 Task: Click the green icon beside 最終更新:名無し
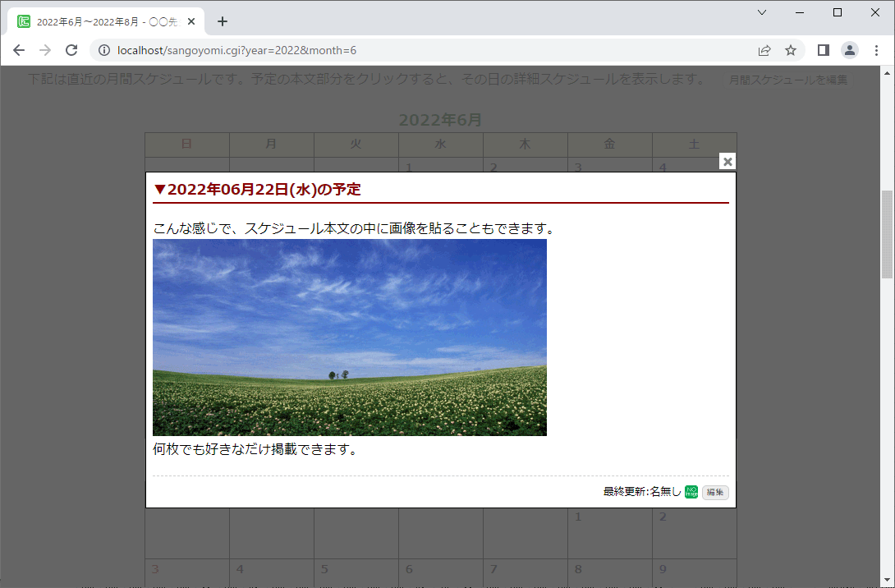pyautogui.click(x=691, y=492)
